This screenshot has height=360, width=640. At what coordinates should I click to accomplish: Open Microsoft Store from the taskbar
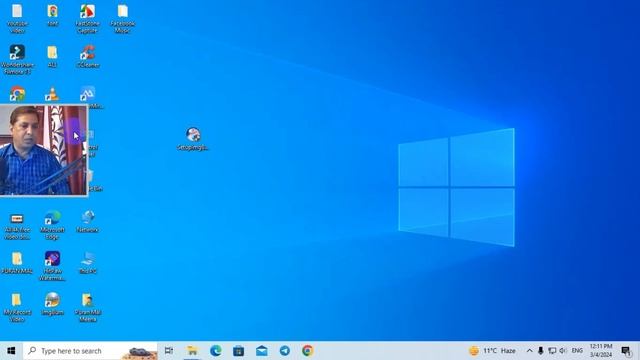[238, 351]
